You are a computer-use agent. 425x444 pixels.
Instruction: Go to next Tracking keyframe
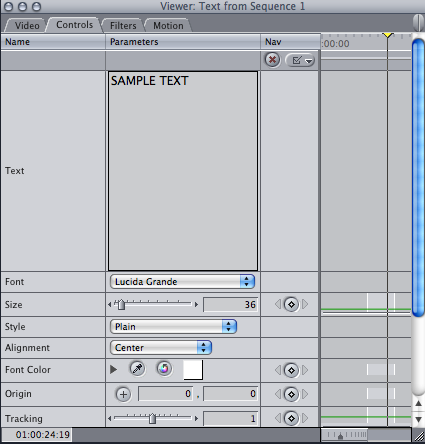click(x=305, y=418)
